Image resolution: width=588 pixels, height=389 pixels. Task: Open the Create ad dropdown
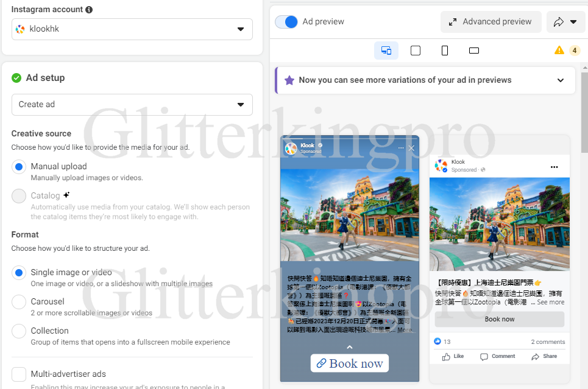132,105
